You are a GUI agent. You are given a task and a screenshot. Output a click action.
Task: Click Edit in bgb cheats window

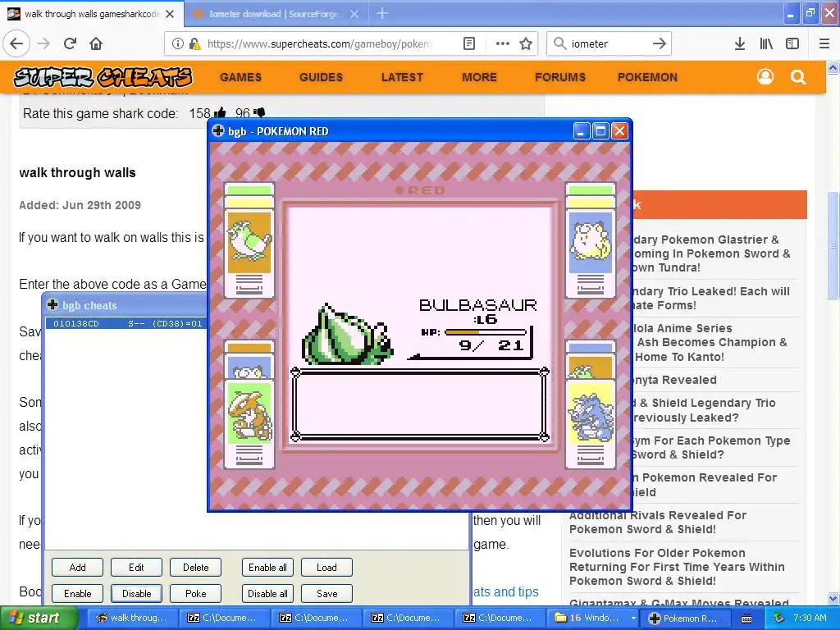[136, 568]
